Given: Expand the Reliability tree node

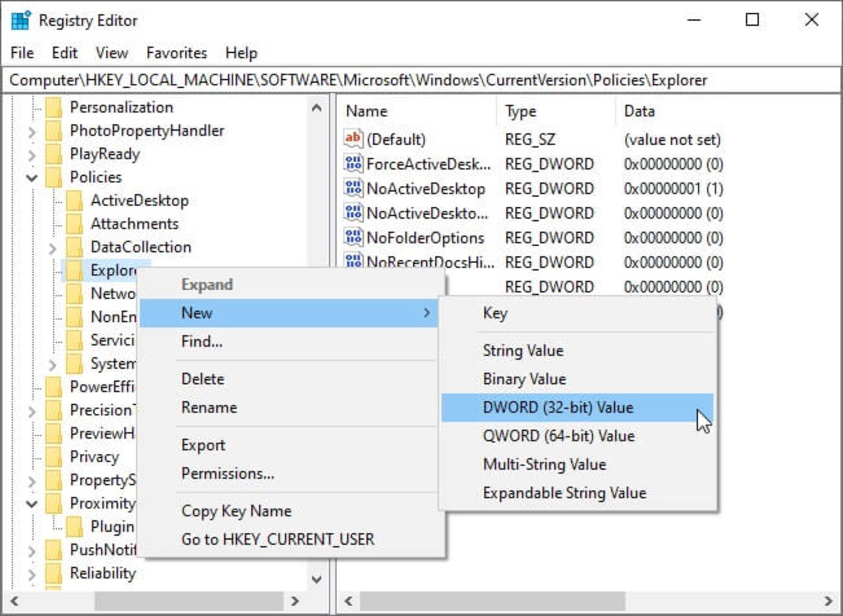Looking at the screenshot, I should 32,574.
